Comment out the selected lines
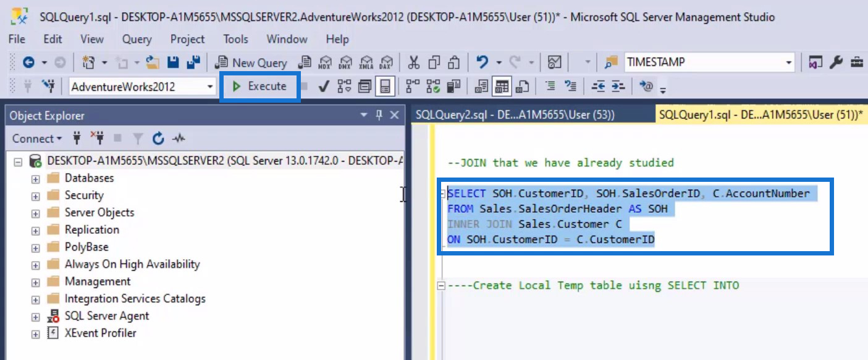The width and height of the screenshot is (868, 360). coord(550,86)
